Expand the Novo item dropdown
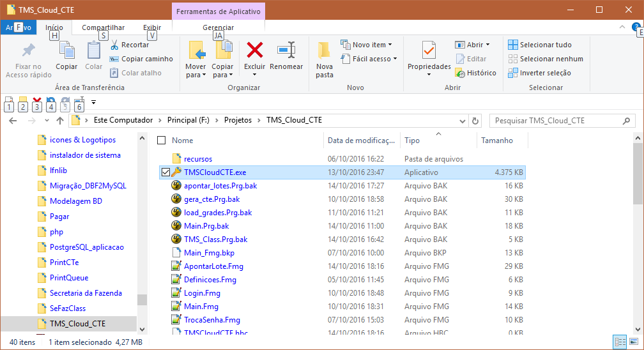The height and width of the screenshot is (350, 644). tap(372, 45)
